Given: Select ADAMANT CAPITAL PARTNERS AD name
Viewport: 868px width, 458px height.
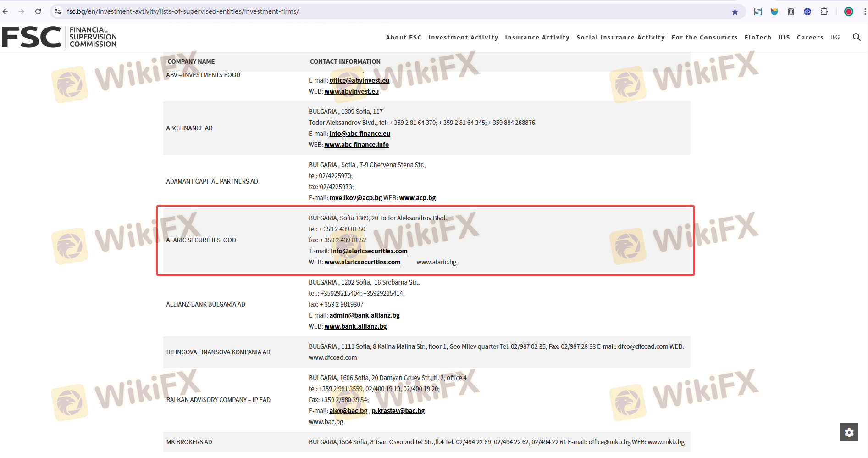Looking at the screenshot, I should [x=212, y=181].
